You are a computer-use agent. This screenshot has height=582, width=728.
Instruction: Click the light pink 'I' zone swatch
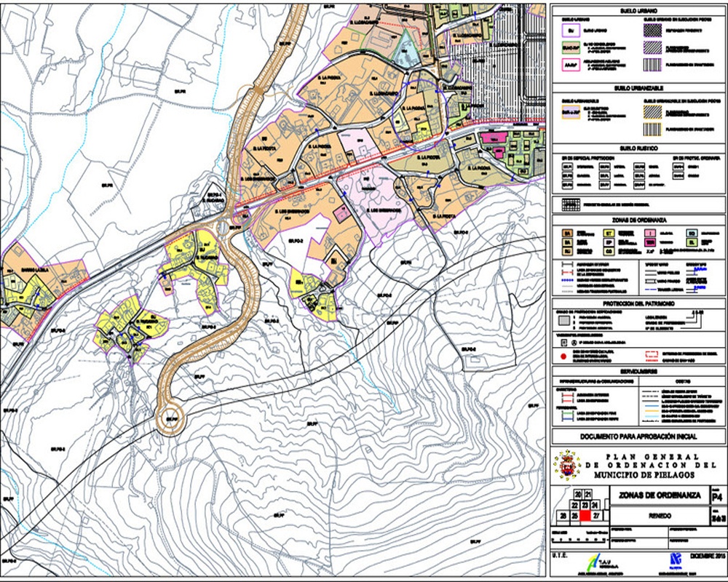pos(650,234)
